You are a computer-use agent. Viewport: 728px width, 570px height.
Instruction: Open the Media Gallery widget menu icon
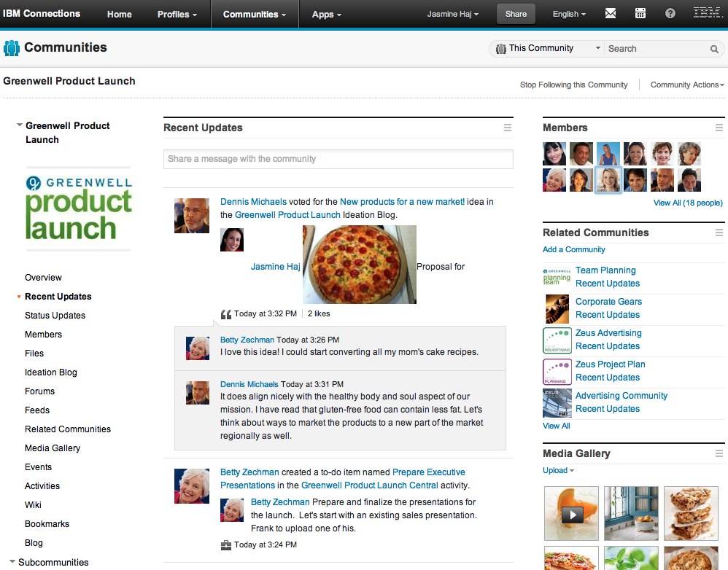[719, 453]
